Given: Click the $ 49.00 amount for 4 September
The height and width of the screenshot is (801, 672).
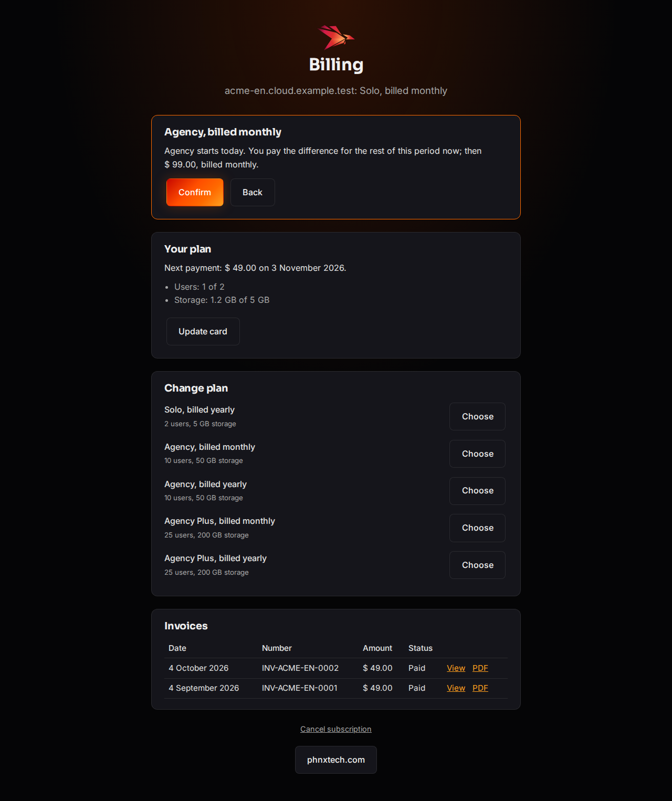Looking at the screenshot, I should [377, 688].
